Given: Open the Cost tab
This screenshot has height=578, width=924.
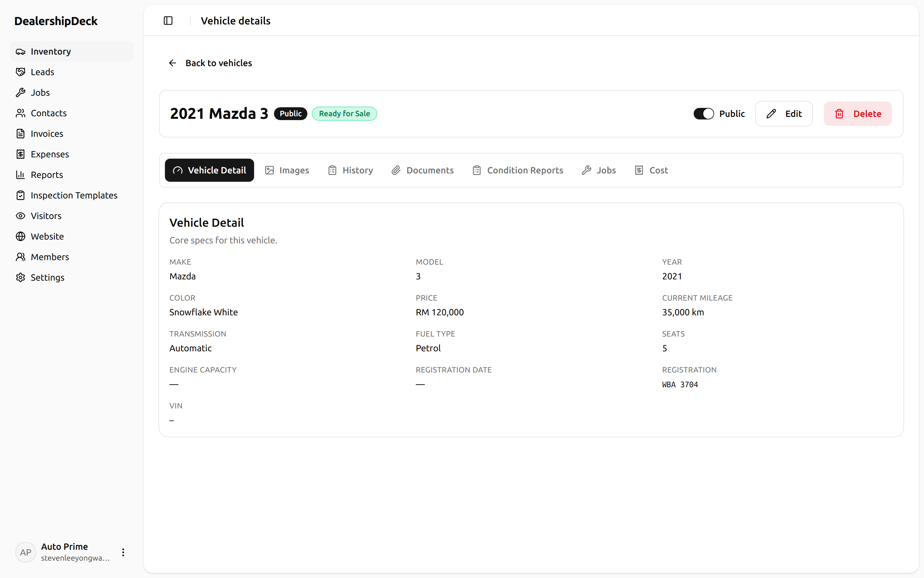Looking at the screenshot, I should (x=651, y=170).
